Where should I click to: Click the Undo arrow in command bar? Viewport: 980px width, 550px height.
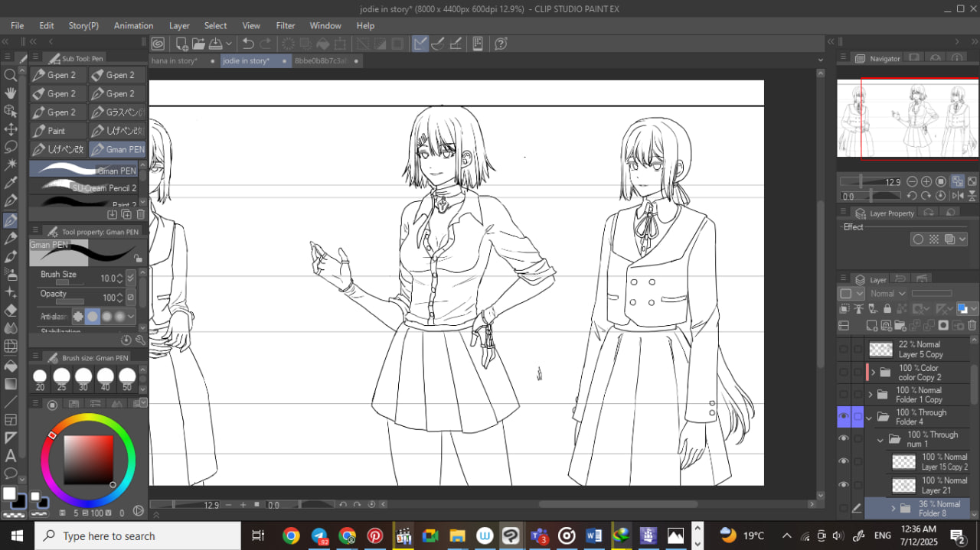coord(247,44)
